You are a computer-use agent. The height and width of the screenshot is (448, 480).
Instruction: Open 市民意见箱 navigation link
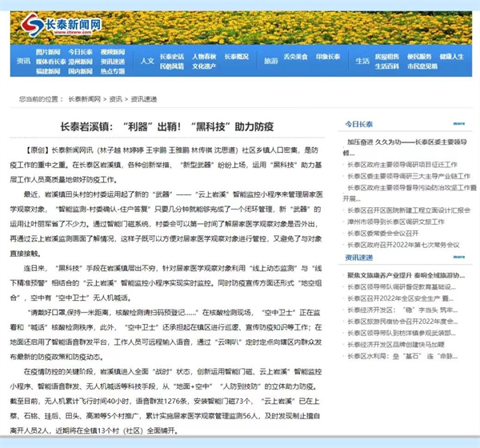pyautogui.click(x=422, y=66)
